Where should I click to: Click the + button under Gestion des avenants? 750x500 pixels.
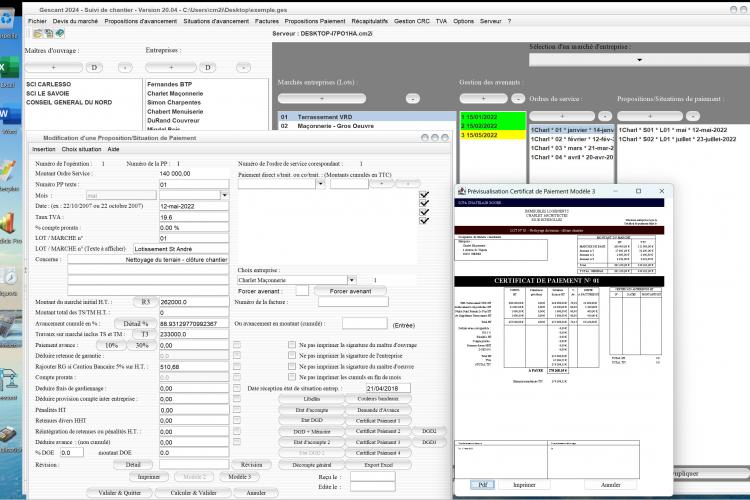point(483,98)
